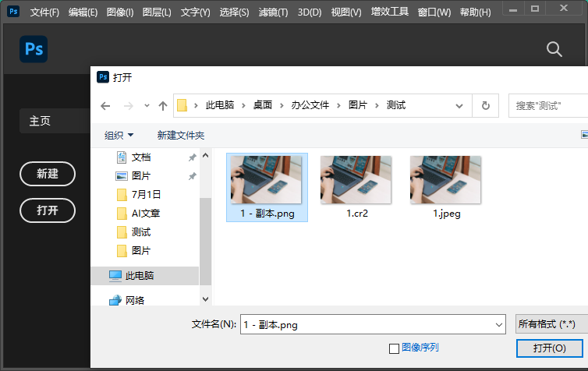
Task: Open the 7月1日 folder in sidebar
Action: pos(147,195)
